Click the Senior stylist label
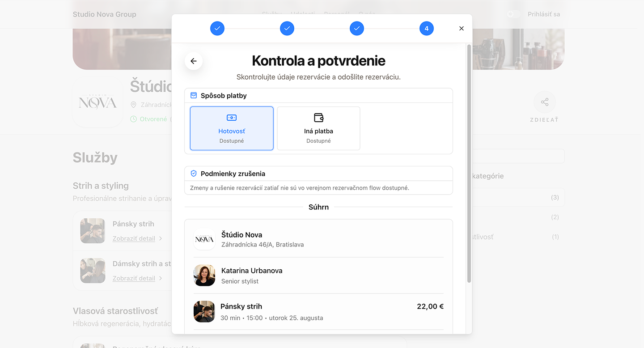This screenshot has width=644, height=348. [x=240, y=281]
